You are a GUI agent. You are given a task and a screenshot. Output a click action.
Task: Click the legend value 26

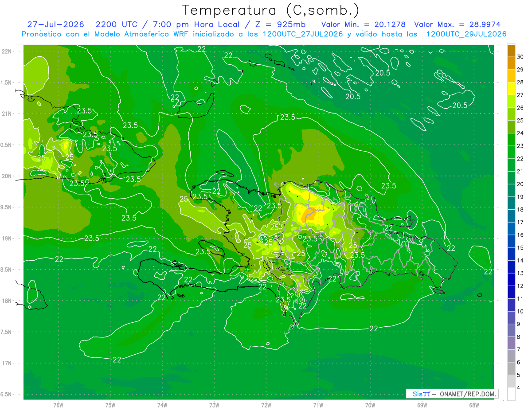coord(520,108)
